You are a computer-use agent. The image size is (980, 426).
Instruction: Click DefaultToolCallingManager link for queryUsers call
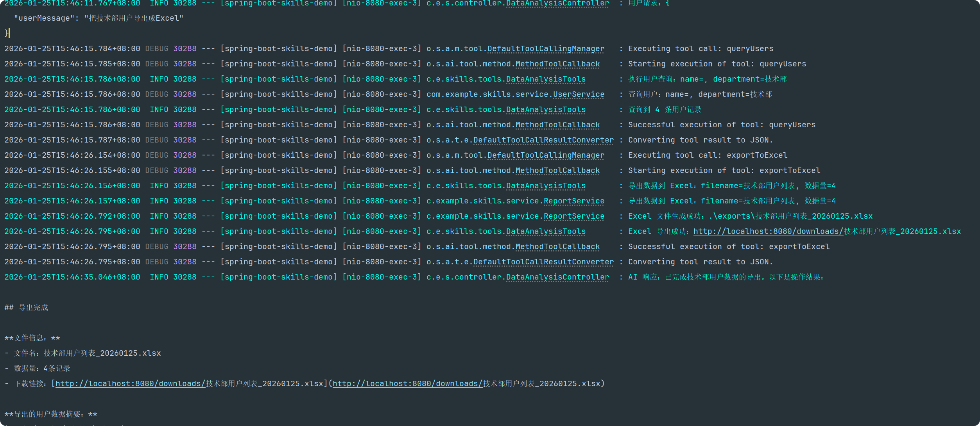pyautogui.click(x=546, y=49)
